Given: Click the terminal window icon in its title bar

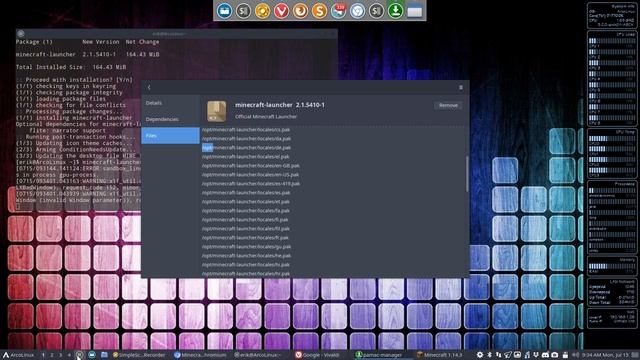Looking at the screenshot, I should tap(21, 34).
